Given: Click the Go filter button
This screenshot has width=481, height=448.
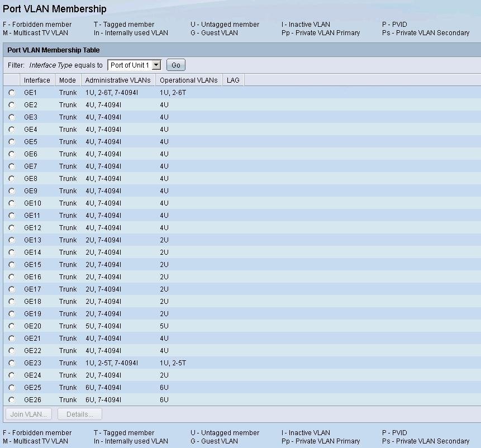Looking at the screenshot, I should pyautogui.click(x=175, y=65).
